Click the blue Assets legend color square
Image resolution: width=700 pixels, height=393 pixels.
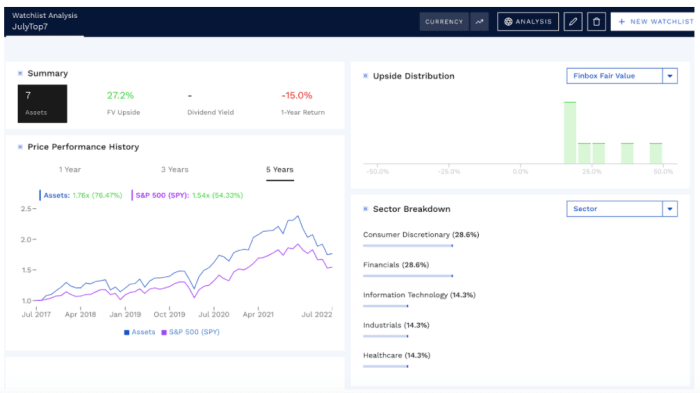pos(126,332)
